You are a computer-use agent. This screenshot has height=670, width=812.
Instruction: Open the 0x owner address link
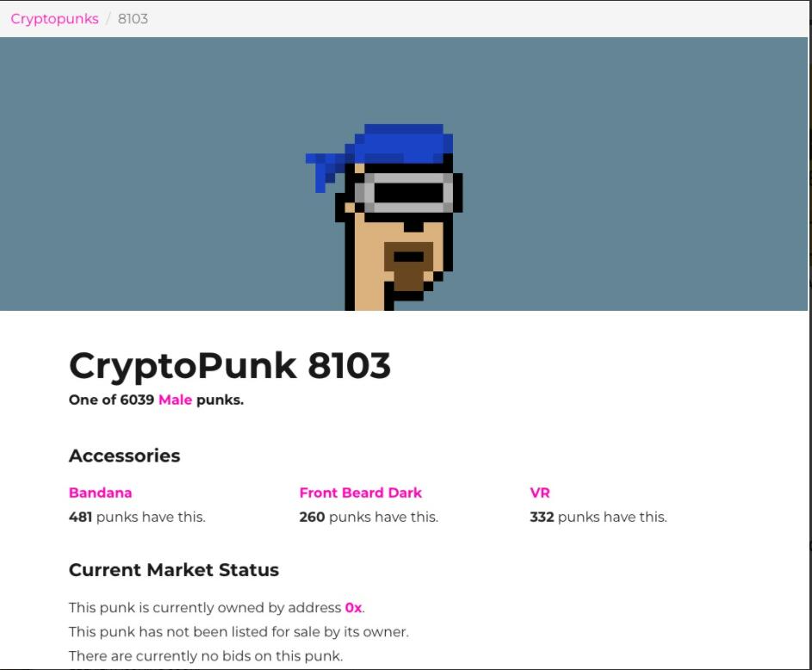coord(353,607)
